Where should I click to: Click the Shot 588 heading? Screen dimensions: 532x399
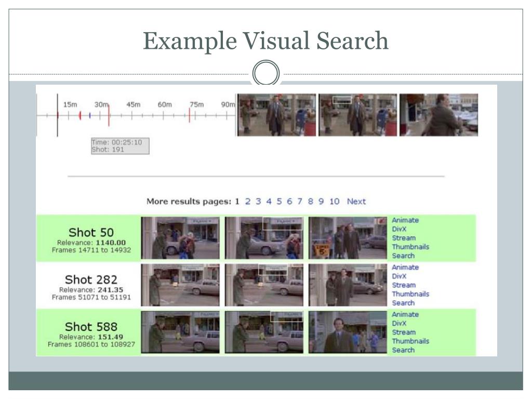[91, 327]
